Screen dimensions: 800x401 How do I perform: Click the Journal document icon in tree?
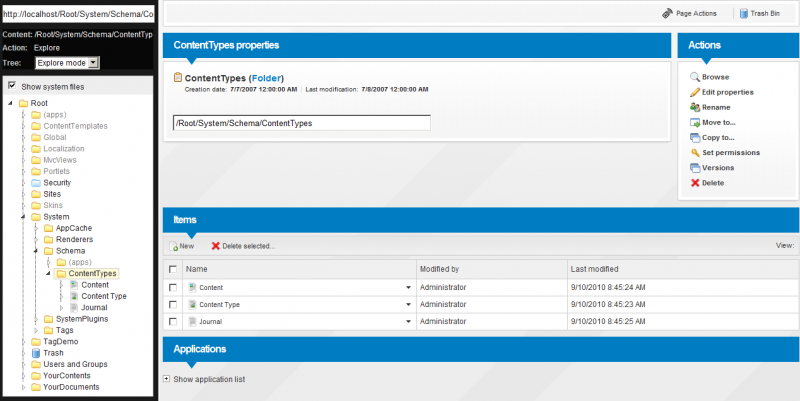74,308
